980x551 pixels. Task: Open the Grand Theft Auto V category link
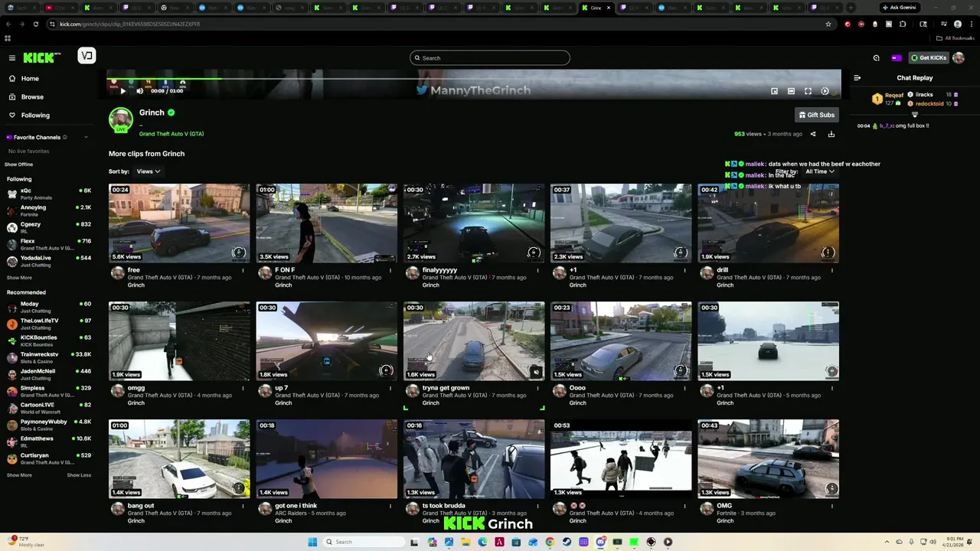[171, 134]
